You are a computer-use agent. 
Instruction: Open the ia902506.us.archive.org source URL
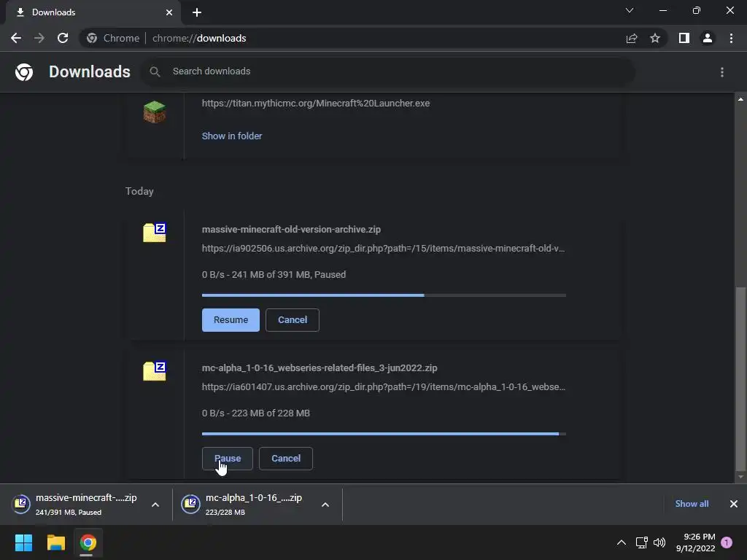pos(383,249)
